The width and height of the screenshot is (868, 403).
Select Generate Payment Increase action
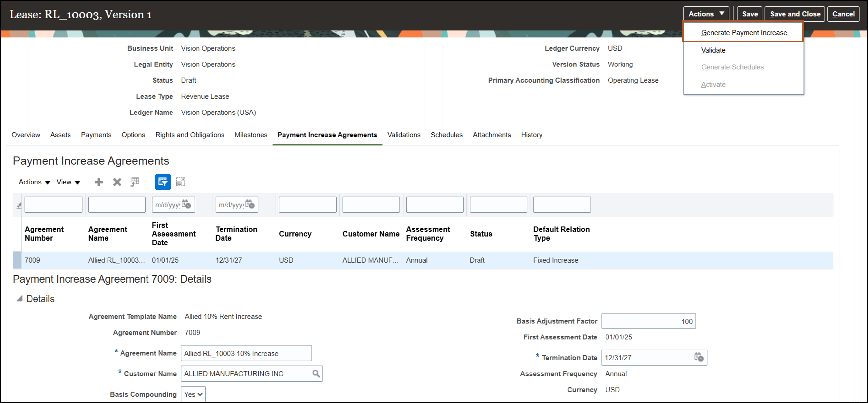click(x=744, y=32)
